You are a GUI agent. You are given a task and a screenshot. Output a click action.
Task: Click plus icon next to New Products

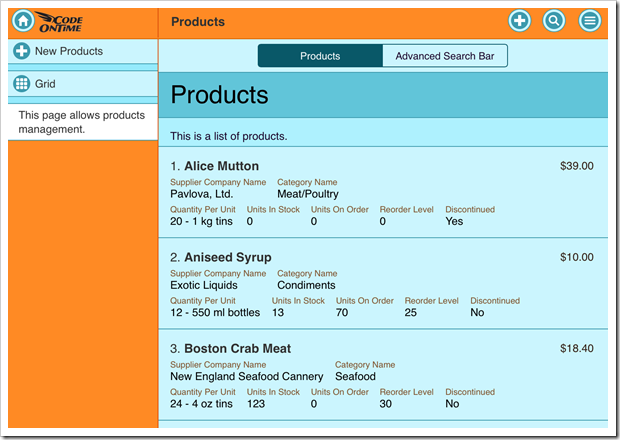(21, 51)
